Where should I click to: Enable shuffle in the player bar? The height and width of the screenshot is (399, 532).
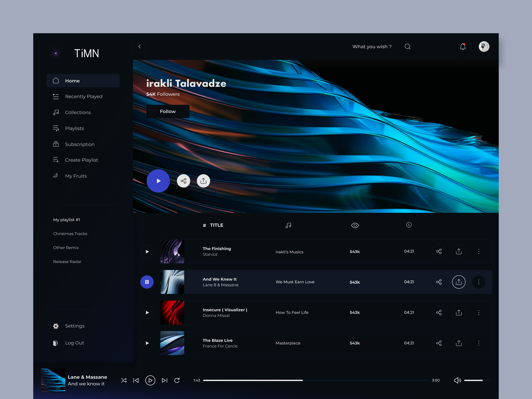[x=124, y=380]
